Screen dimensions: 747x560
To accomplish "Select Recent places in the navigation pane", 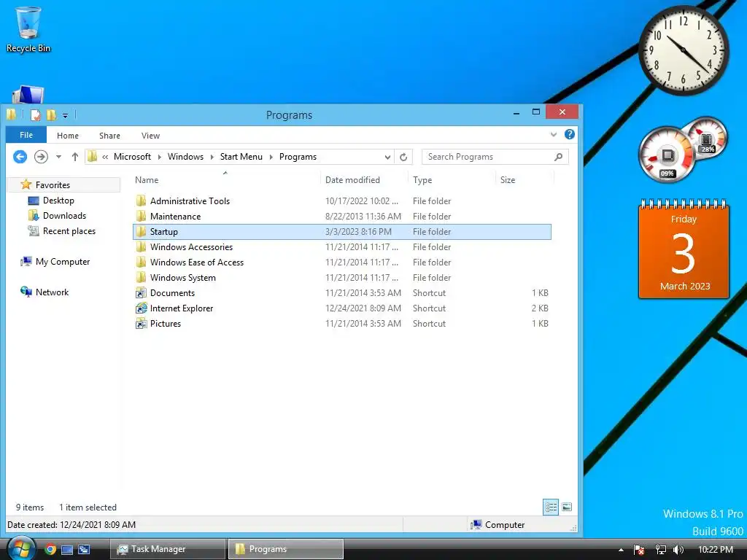I will [69, 231].
